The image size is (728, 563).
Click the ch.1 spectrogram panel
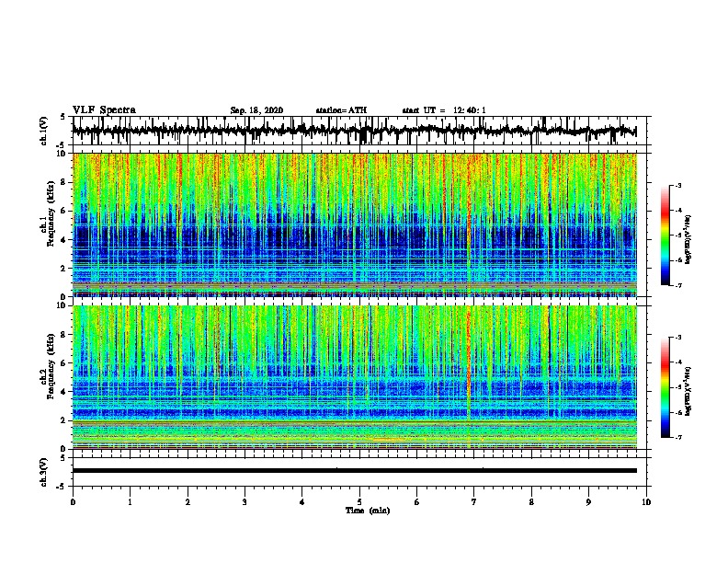tap(355, 224)
